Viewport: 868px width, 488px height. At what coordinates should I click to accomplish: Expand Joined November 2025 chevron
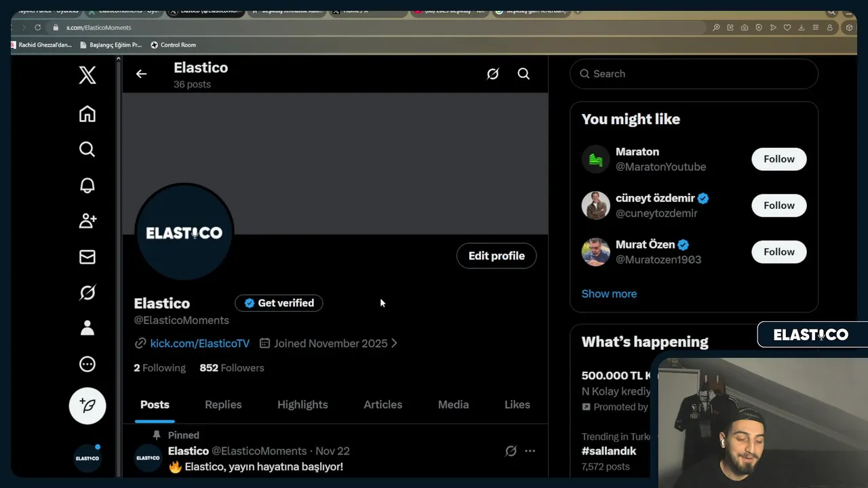395,344
